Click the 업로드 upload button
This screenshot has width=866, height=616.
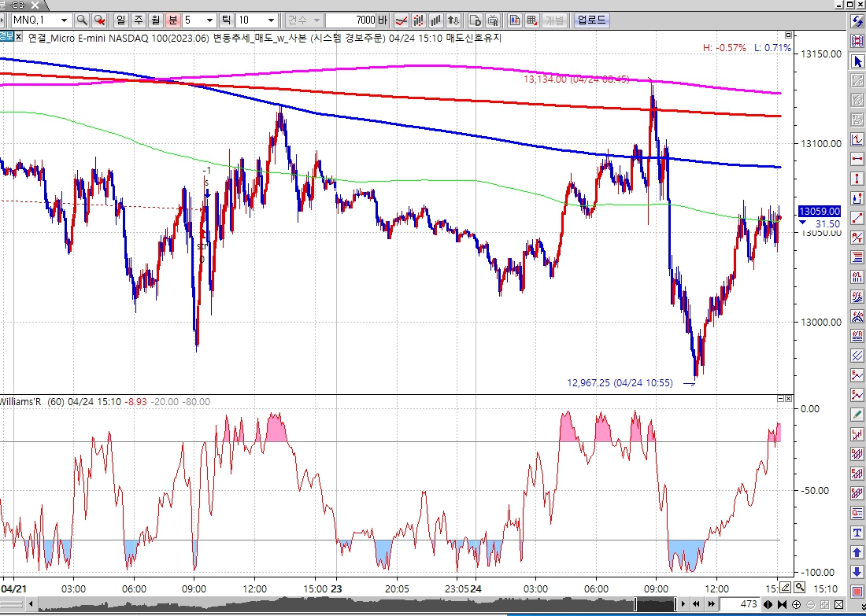click(591, 20)
